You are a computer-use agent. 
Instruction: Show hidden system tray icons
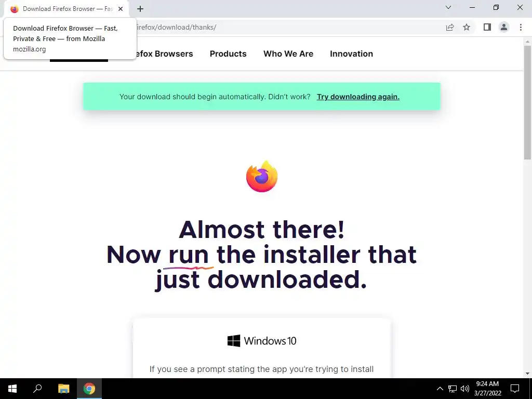coord(440,389)
